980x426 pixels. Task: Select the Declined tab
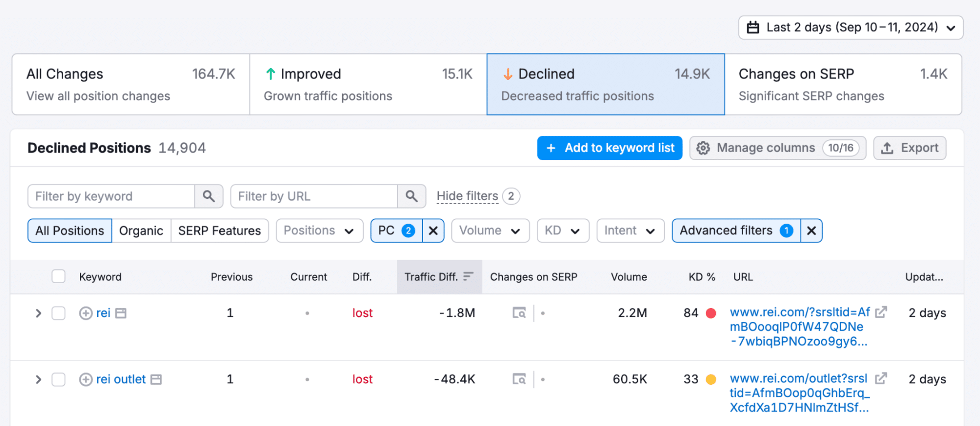pyautogui.click(x=605, y=84)
